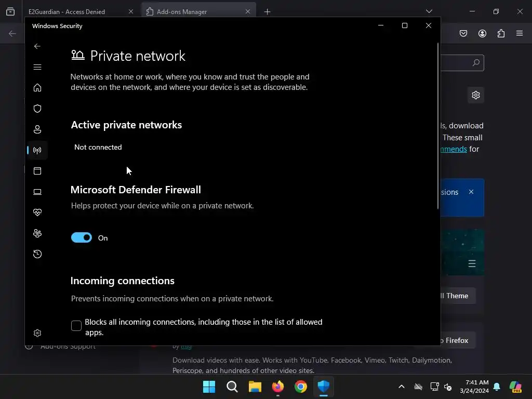Open Virus & threat protection shield icon
Viewport: 532px width, 399px height.
coord(37,109)
